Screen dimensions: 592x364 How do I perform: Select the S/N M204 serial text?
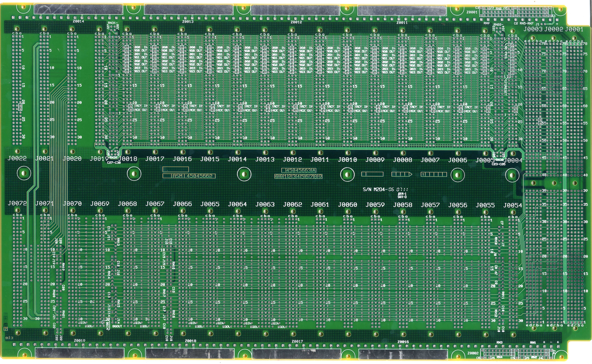click(x=386, y=190)
